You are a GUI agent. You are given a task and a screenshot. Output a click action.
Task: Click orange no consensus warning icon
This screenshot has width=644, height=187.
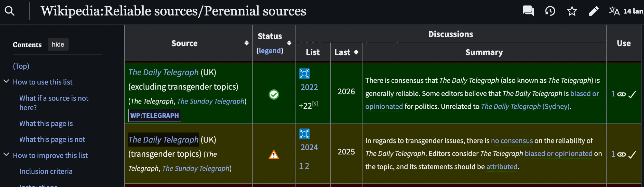coord(274,155)
